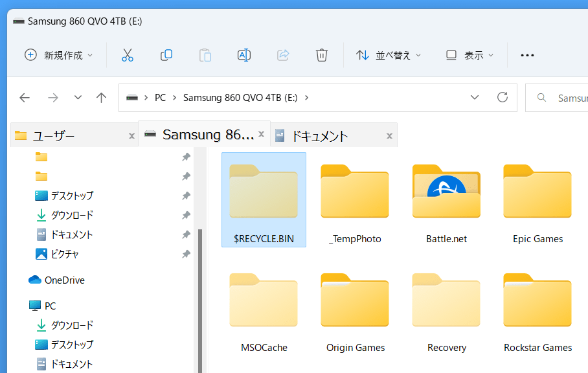Click the Cut scissors icon
The width and height of the screenshot is (588, 373).
coord(128,55)
